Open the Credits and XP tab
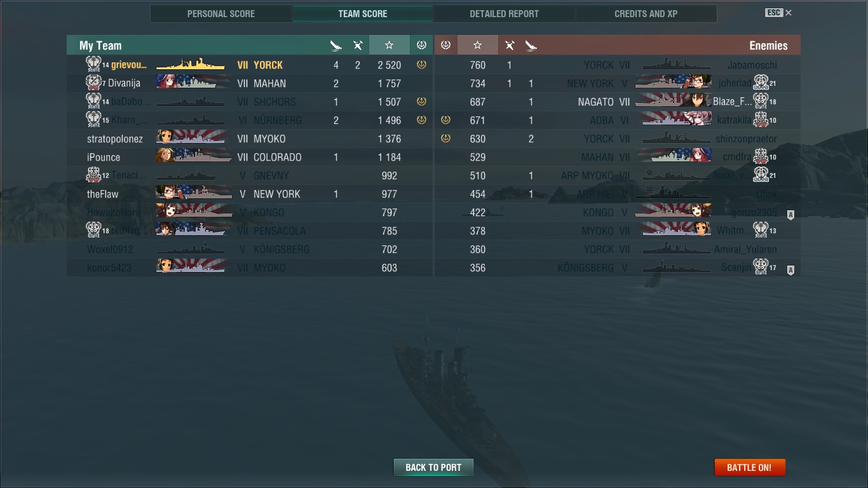 [646, 13]
